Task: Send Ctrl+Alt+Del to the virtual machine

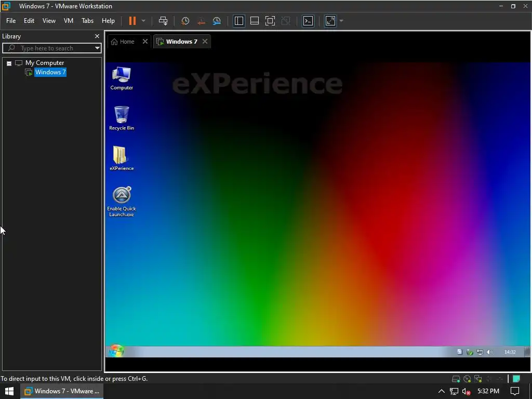Action: coord(163,21)
